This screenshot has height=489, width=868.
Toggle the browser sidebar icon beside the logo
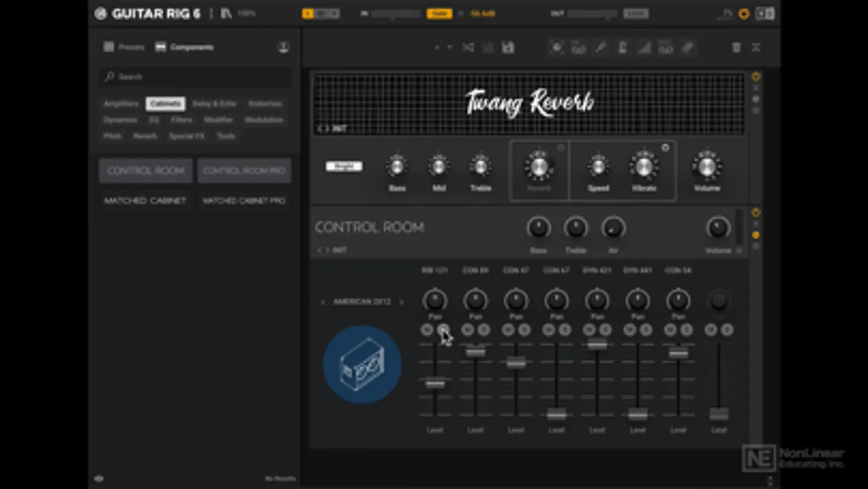tap(226, 14)
